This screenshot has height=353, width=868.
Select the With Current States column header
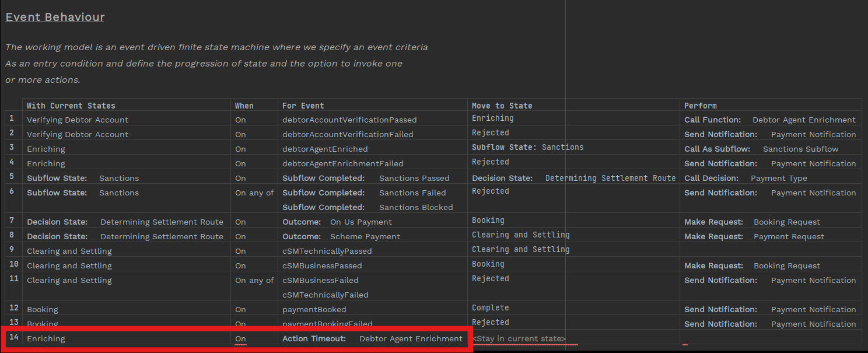[71, 106]
